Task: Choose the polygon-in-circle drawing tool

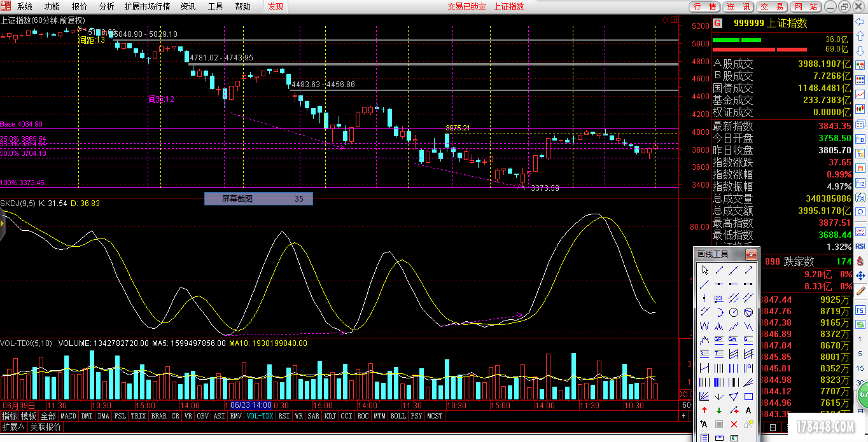Action: (x=748, y=312)
